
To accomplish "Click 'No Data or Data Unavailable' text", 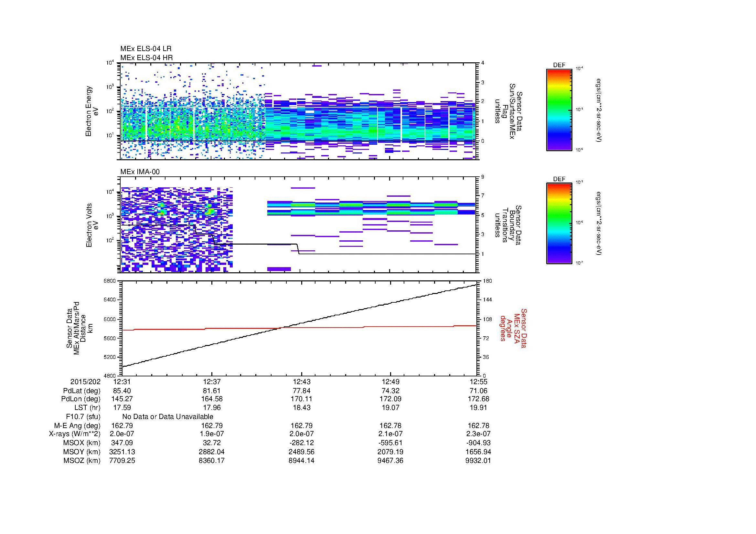I will click(168, 417).
